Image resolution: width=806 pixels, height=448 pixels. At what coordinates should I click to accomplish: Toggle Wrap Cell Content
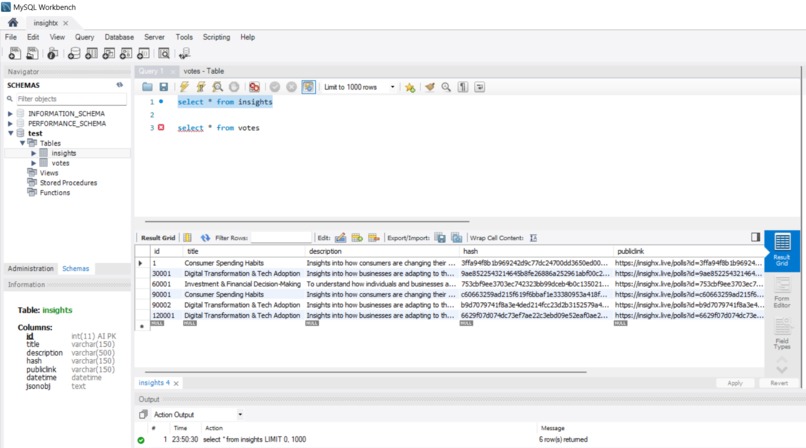point(534,237)
